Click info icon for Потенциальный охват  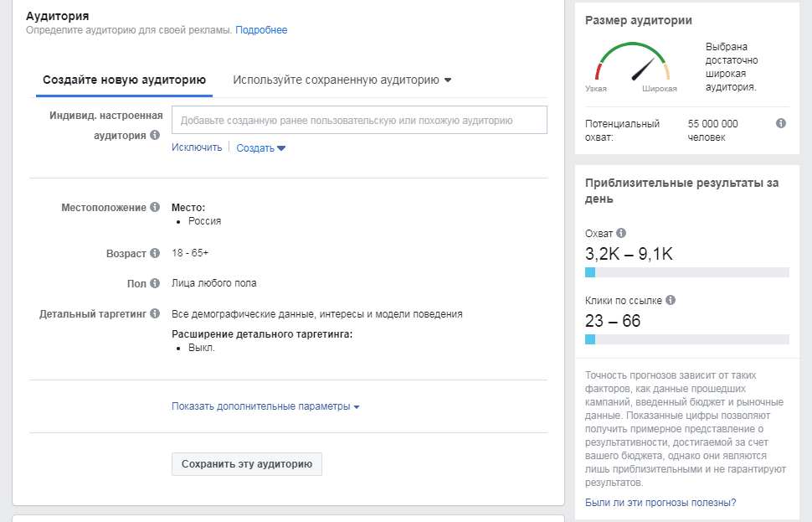point(781,123)
